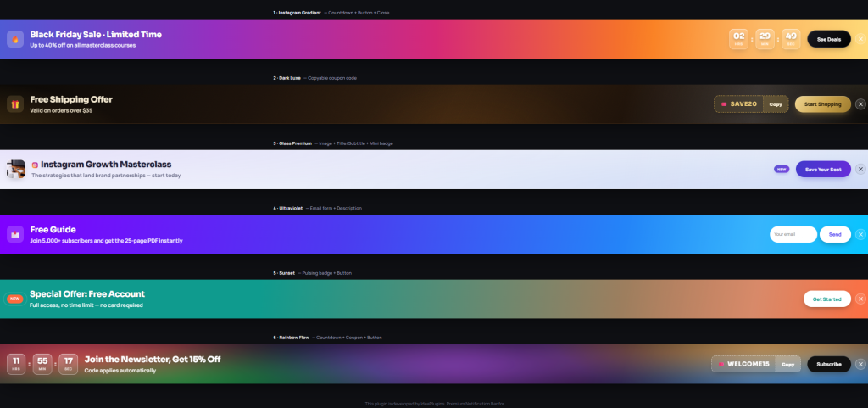
Task: Click the "Black Friday Sale · Limited Time" title
Action: [x=96, y=34]
